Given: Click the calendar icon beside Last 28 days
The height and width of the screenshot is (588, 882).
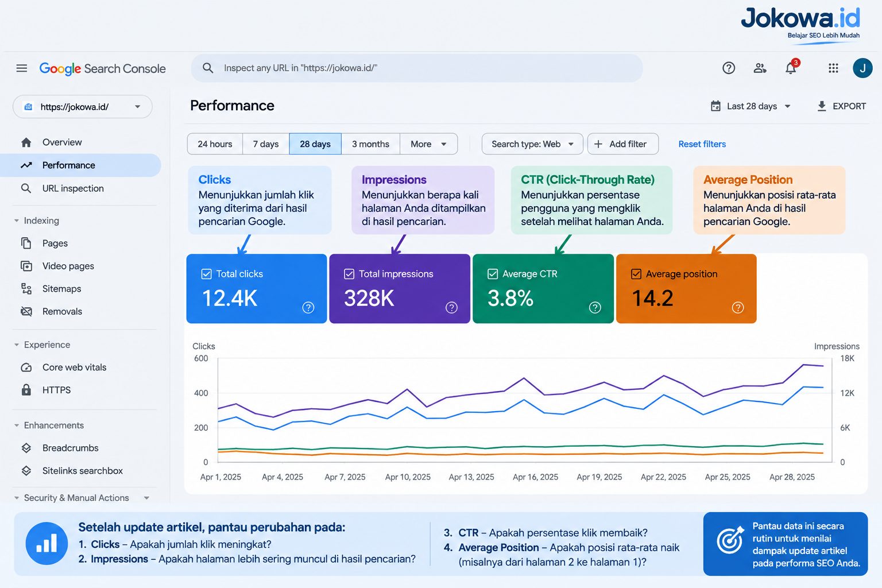Looking at the screenshot, I should [x=715, y=106].
